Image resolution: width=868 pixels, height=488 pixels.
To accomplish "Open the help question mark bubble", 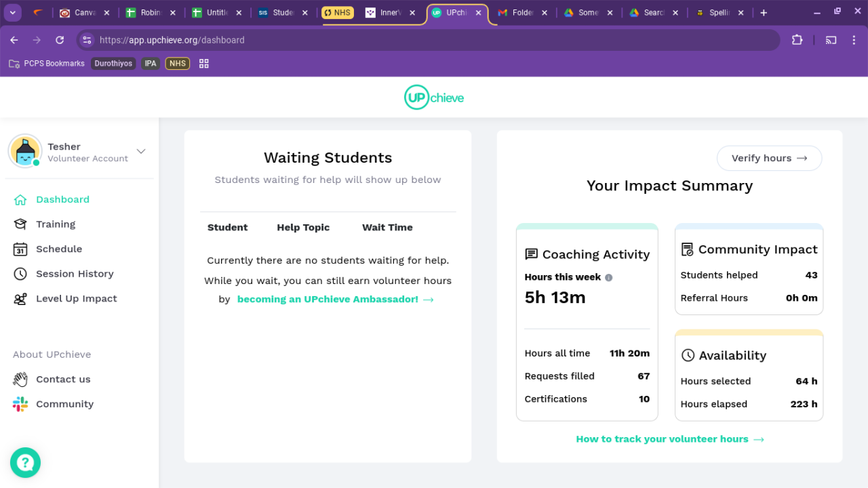I will coord(25,463).
